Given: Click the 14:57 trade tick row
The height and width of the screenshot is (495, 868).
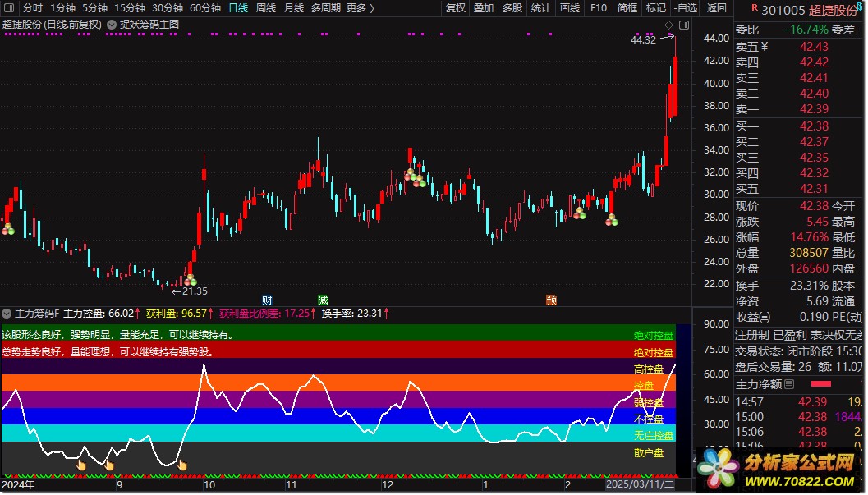Looking at the screenshot, I should pyautogui.click(x=799, y=402).
